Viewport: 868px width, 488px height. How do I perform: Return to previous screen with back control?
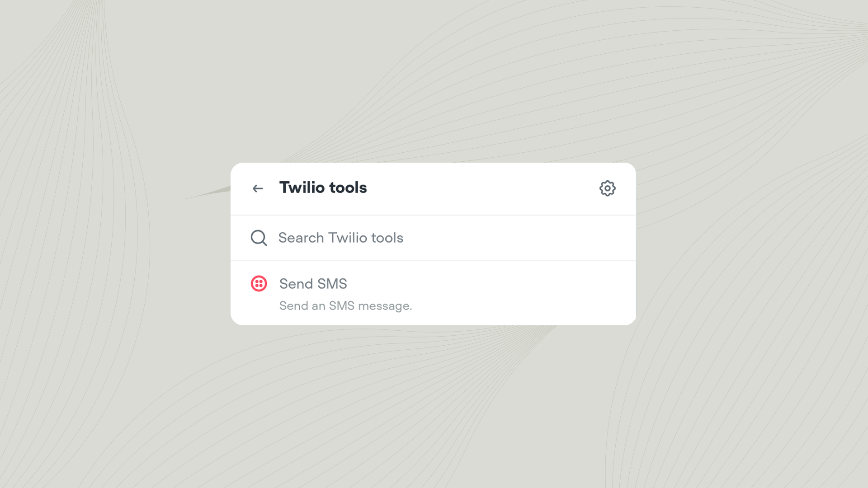click(x=258, y=188)
